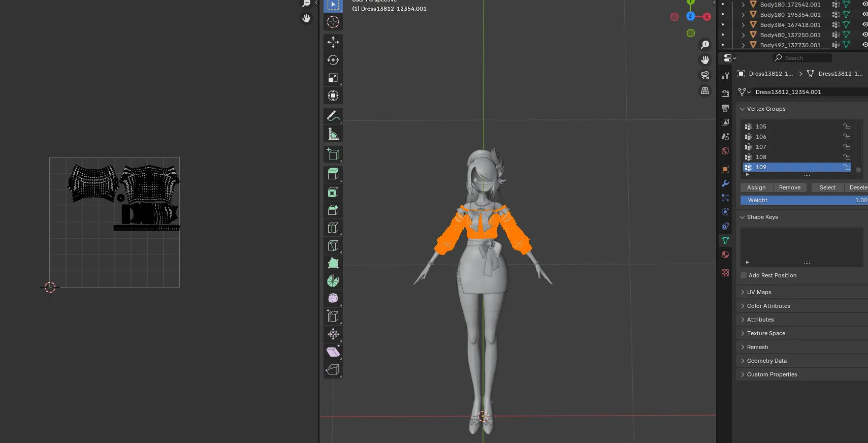The height and width of the screenshot is (443, 868).
Task: Hide Body480_137250.001 with its eye icon
Action: point(864,35)
